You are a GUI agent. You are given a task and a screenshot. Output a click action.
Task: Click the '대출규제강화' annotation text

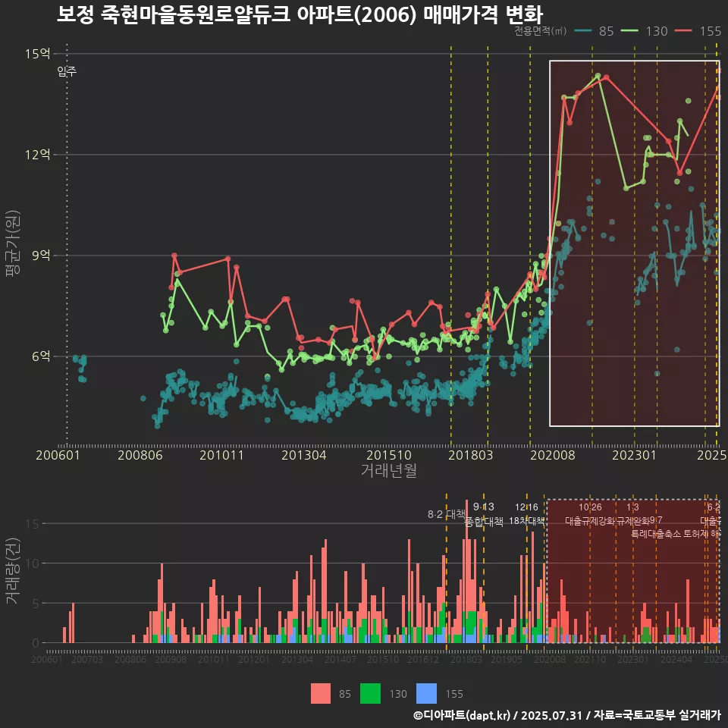[x=591, y=521]
